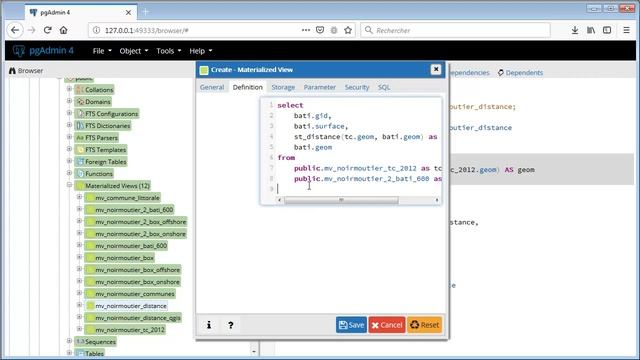Click the Browser panel header
This screenshot has height=360, width=640.
click(x=26, y=71)
